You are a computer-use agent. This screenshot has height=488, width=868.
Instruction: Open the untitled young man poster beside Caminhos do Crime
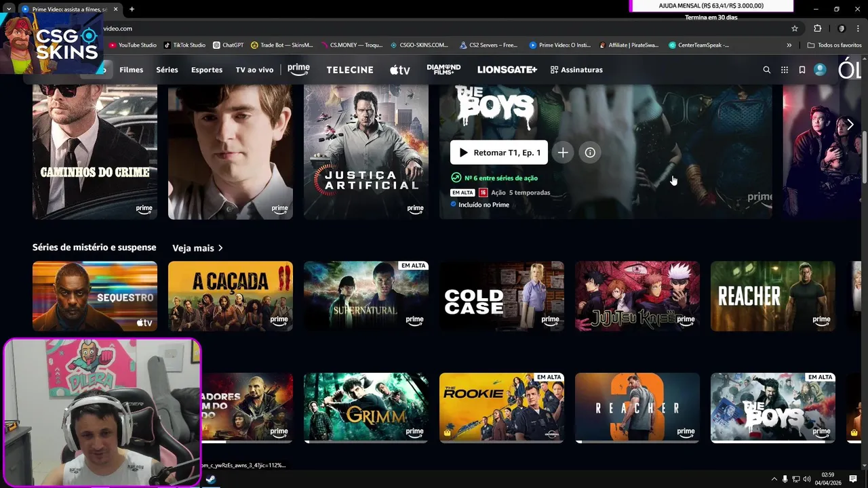231,152
